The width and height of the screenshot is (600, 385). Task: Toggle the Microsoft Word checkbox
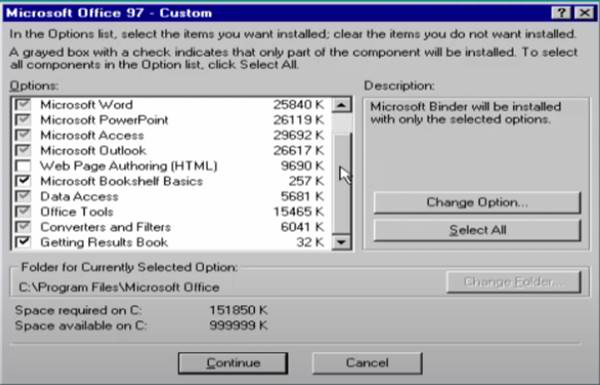click(x=23, y=104)
